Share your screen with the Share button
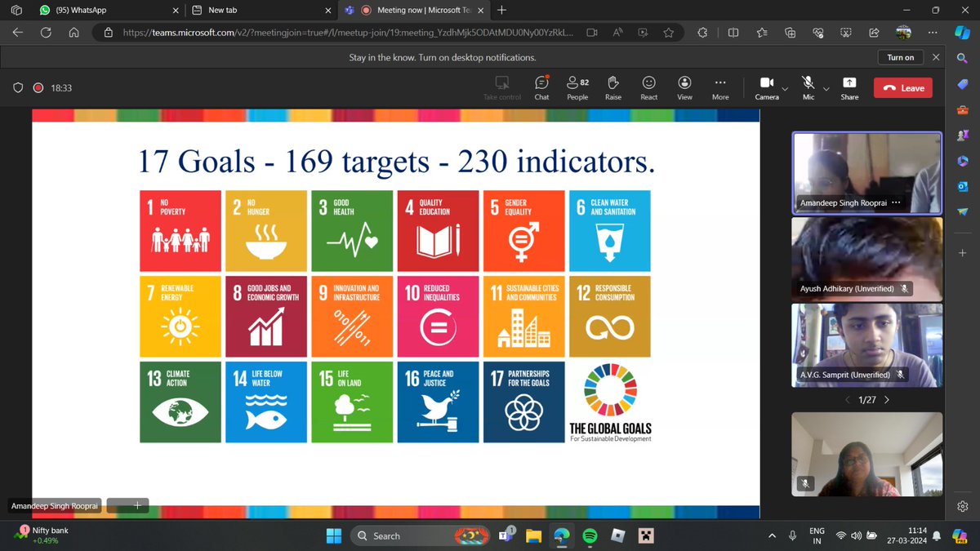Image resolution: width=980 pixels, height=551 pixels. coord(849,88)
